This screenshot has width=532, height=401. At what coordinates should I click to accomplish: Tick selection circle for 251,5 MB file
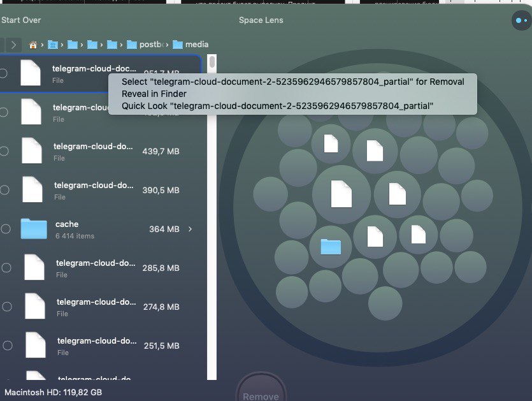8,346
